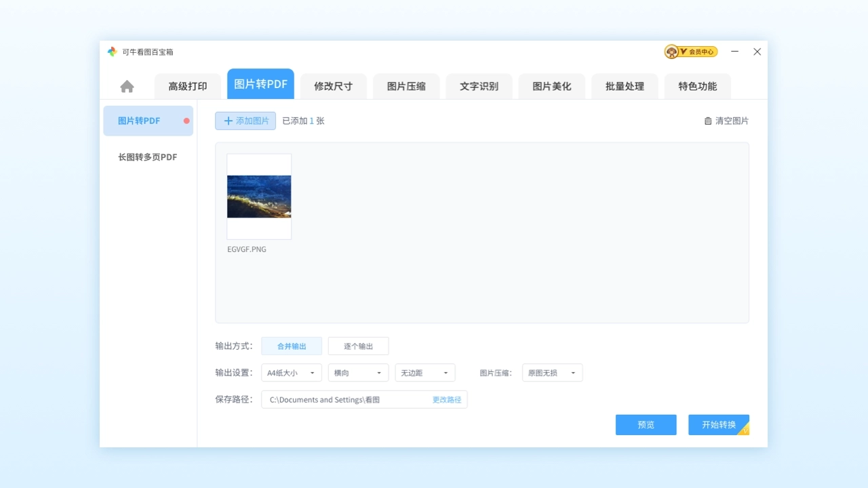
Task: Click the home icon
Action: click(127, 85)
